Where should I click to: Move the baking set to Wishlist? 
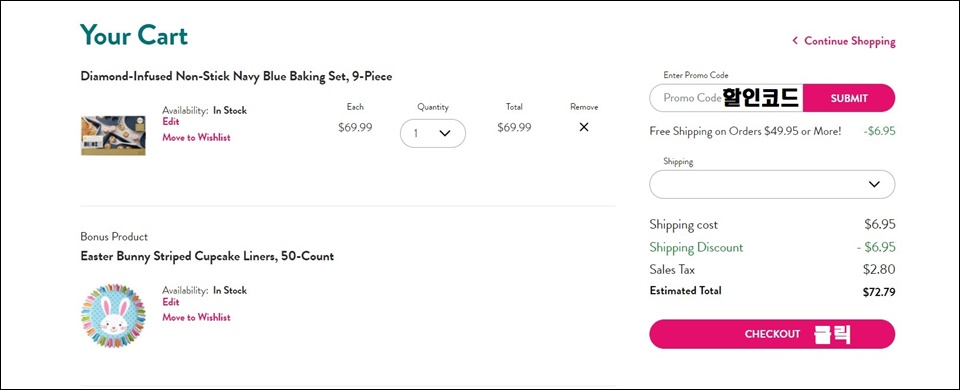pyautogui.click(x=197, y=138)
